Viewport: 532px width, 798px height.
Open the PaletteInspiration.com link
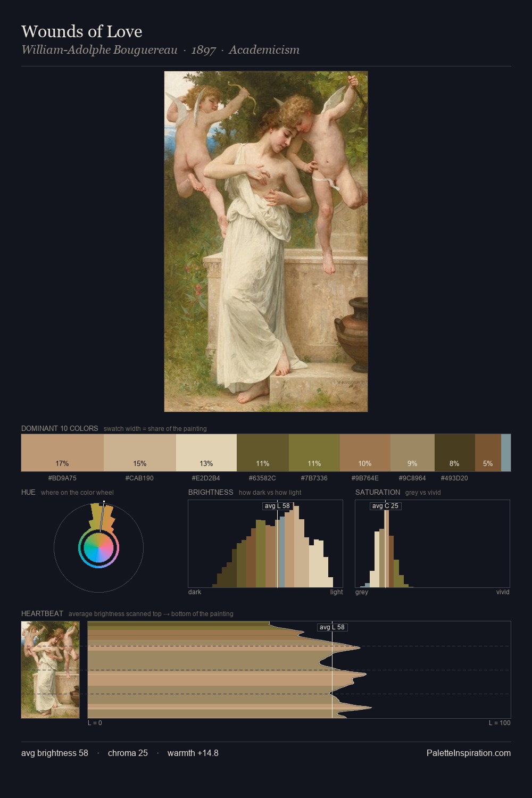pos(469,753)
